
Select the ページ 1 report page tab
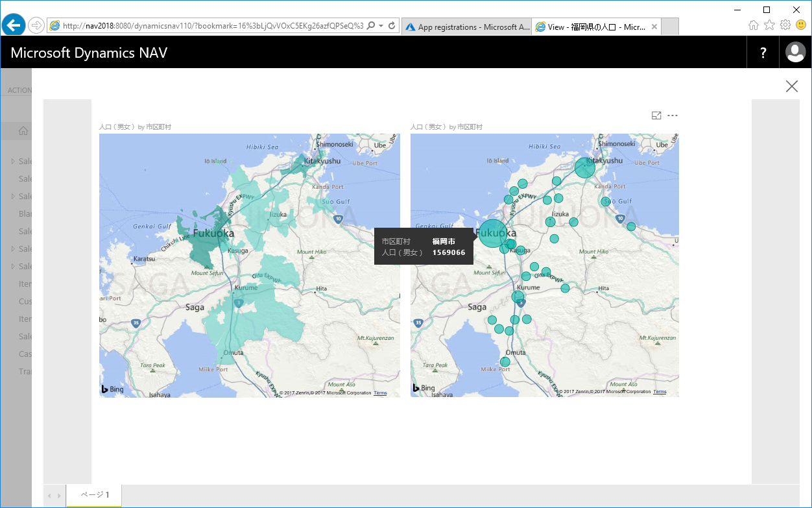[95, 495]
